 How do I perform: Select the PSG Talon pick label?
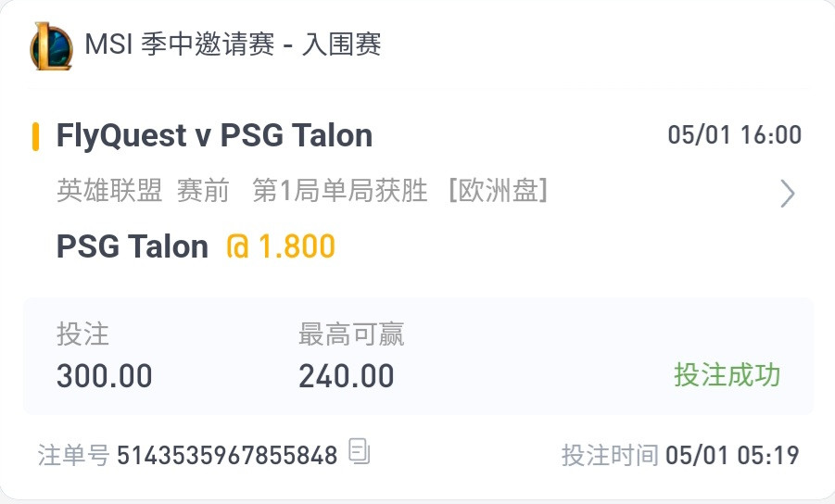[133, 246]
